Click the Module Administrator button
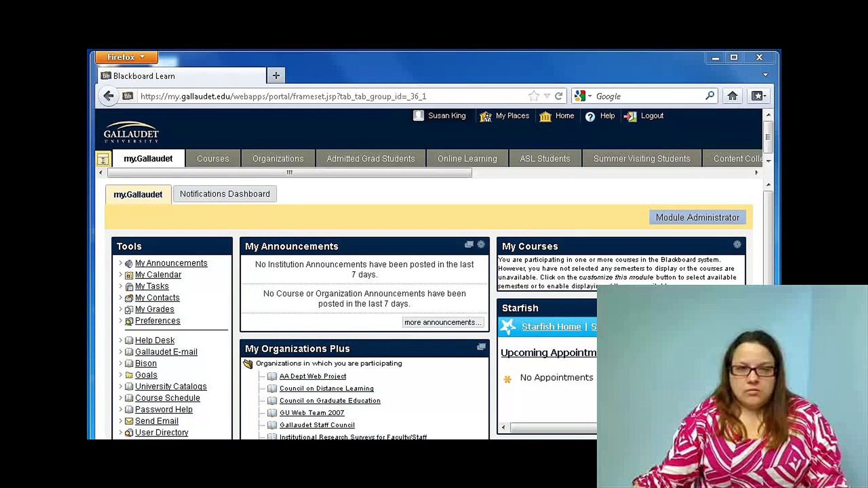This screenshot has height=488, width=868. 698,217
